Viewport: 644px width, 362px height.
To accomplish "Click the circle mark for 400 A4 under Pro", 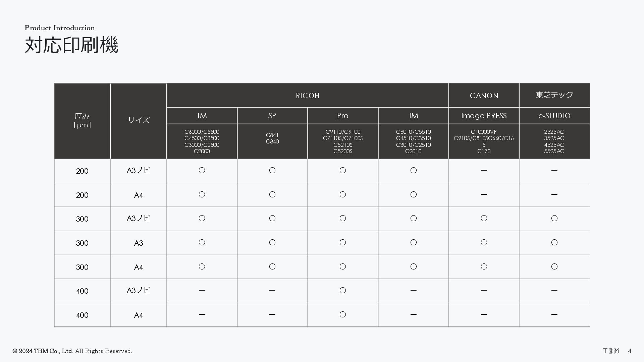I will pyautogui.click(x=342, y=314).
